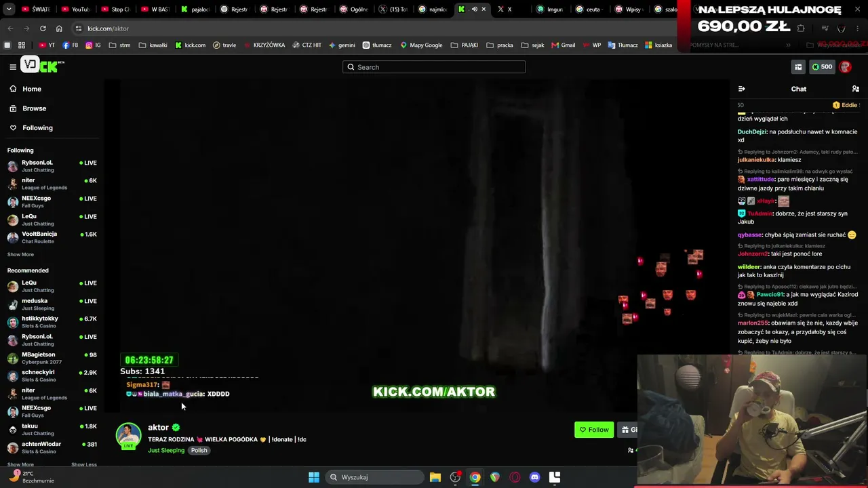Open the Just Sleeping category link
Viewport: 868px width, 488px height.
[166, 450]
